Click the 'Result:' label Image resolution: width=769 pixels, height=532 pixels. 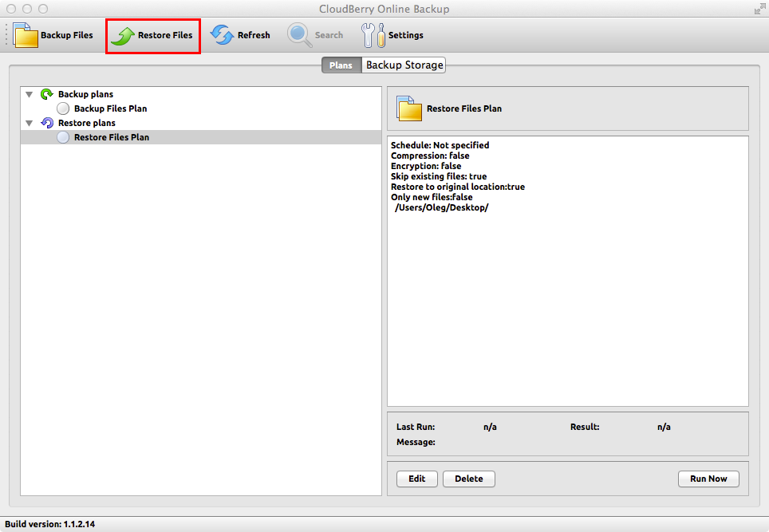585,427
